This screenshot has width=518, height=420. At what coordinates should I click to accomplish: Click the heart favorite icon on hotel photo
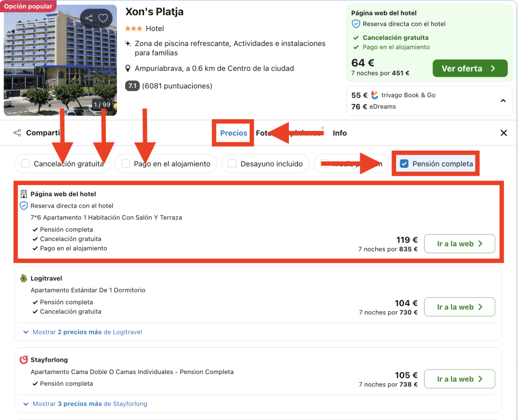click(103, 19)
